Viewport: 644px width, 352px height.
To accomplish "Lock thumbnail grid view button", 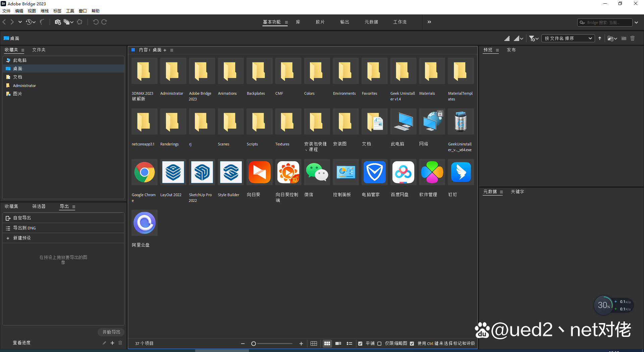I will tap(314, 344).
